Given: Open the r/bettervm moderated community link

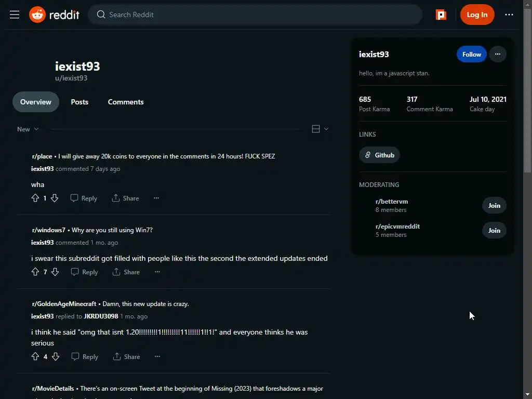Looking at the screenshot, I should (392, 202).
